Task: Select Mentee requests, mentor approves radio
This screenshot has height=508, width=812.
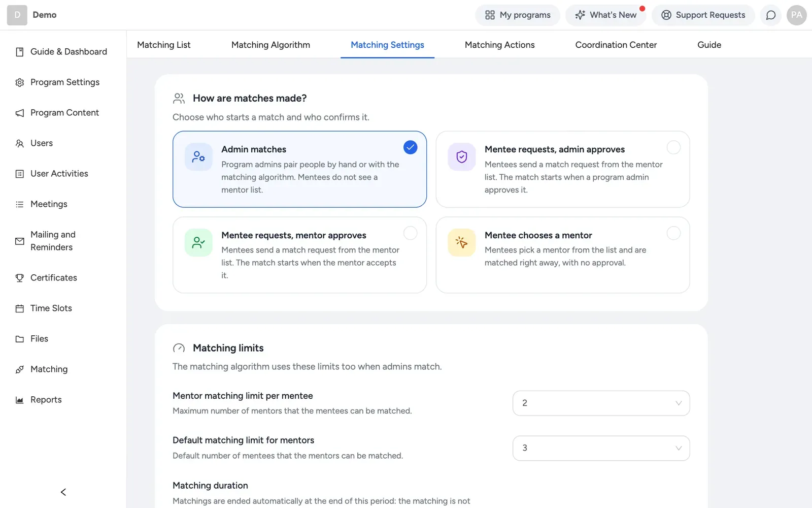Action: [x=410, y=233]
